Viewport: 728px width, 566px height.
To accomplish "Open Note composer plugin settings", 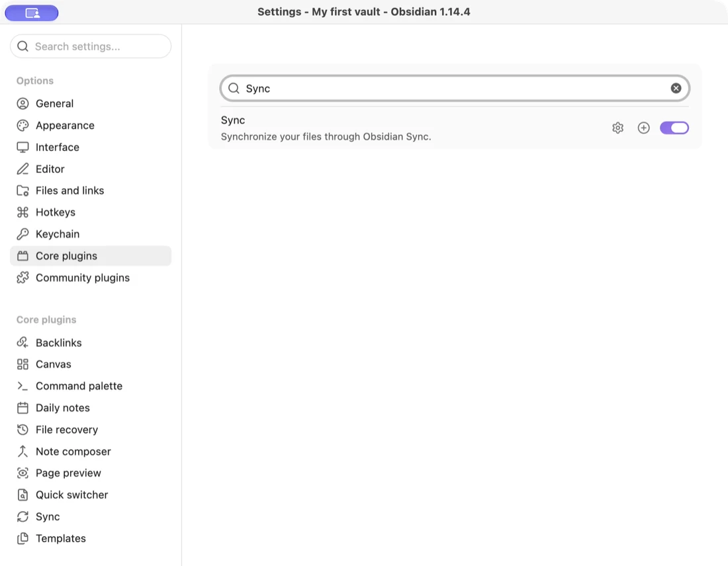I will click(91, 451).
